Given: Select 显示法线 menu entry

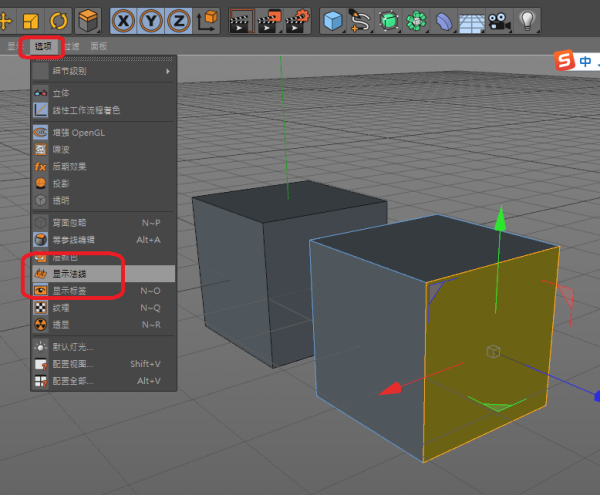Looking at the screenshot, I should tap(70, 273).
